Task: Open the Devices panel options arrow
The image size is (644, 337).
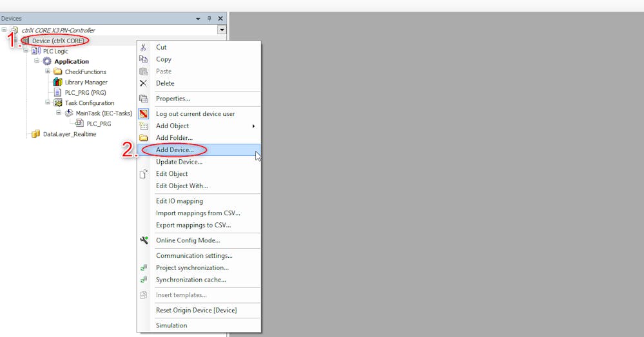Action: point(198,19)
